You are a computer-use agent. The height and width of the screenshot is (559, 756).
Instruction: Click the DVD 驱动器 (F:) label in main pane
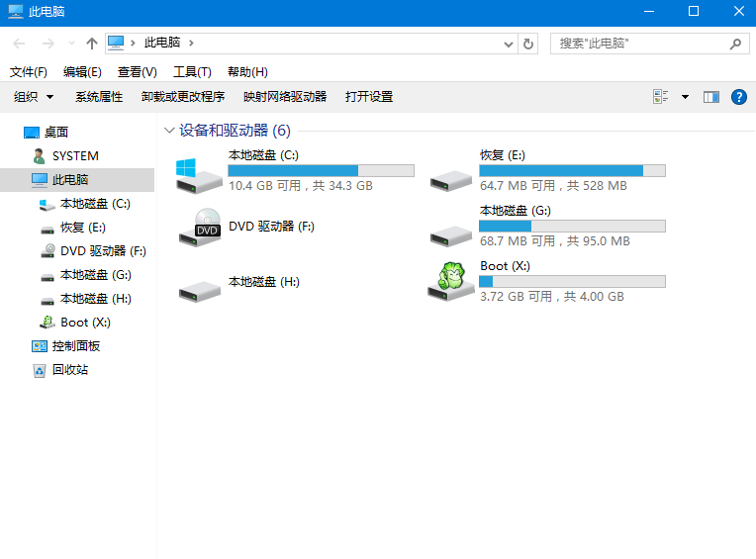click(271, 227)
